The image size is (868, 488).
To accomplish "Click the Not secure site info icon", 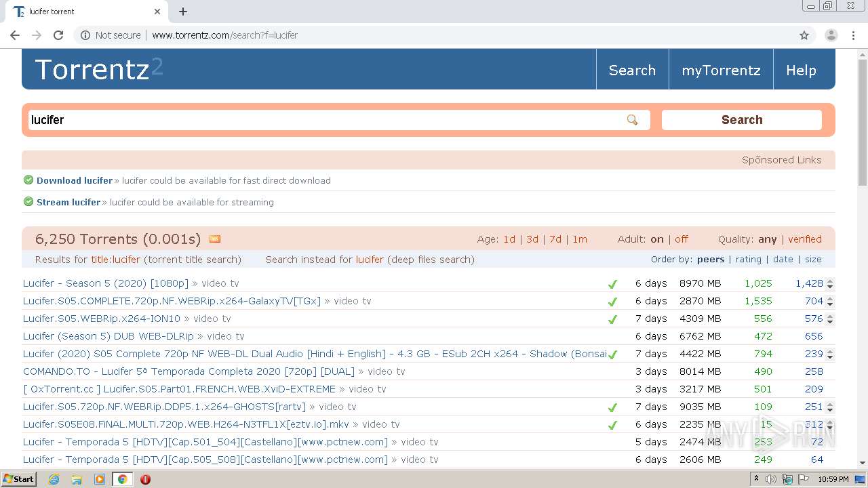I will (85, 35).
